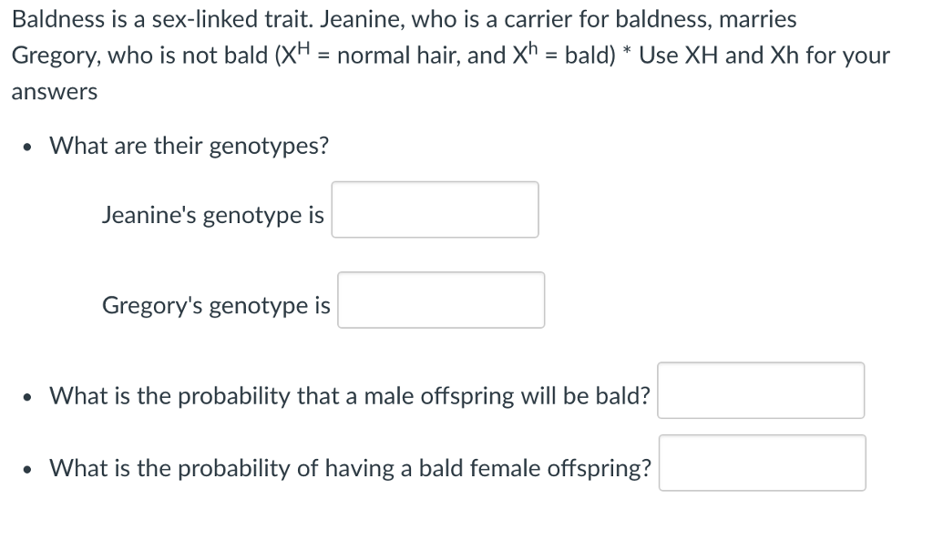
Task: Click the "Use XH and Xh for your" instruction
Action: pyautogui.click(x=764, y=56)
